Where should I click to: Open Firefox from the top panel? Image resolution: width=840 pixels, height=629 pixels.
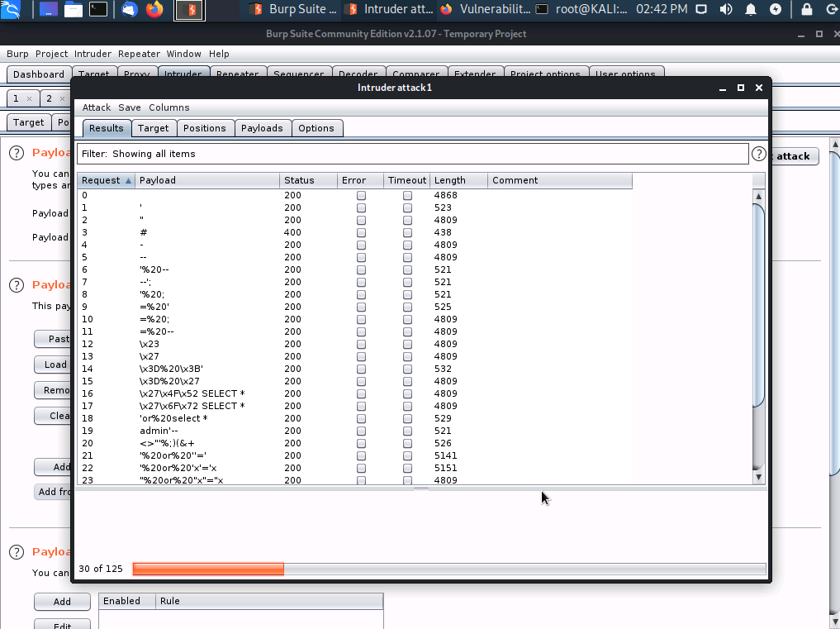point(154,11)
